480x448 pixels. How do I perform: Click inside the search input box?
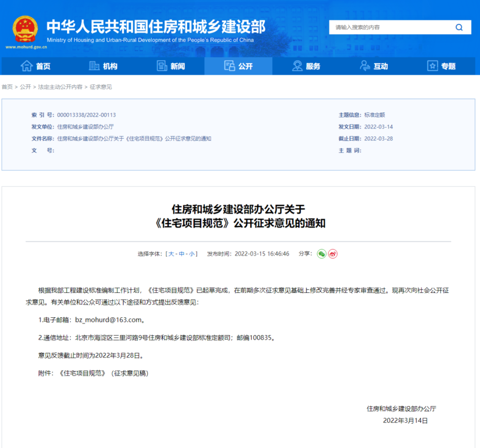384,27
